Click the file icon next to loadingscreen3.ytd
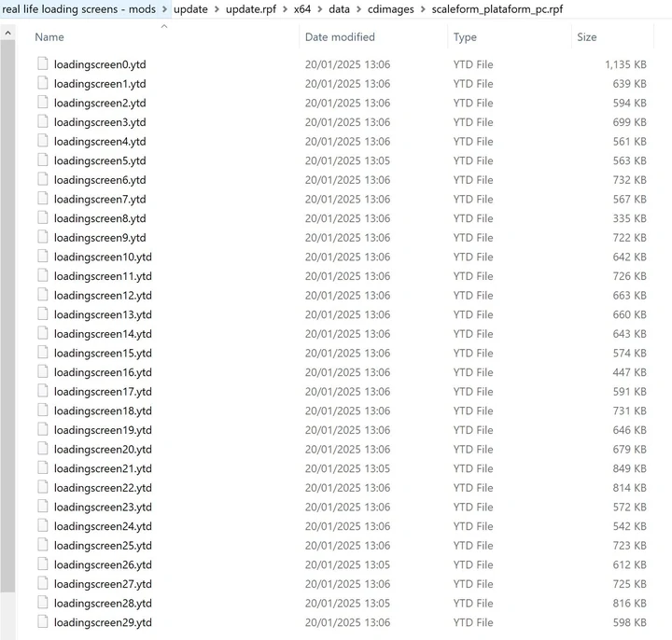Image resolution: width=672 pixels, height=640 pixels. pyautogui.click(x=42, y=121)
